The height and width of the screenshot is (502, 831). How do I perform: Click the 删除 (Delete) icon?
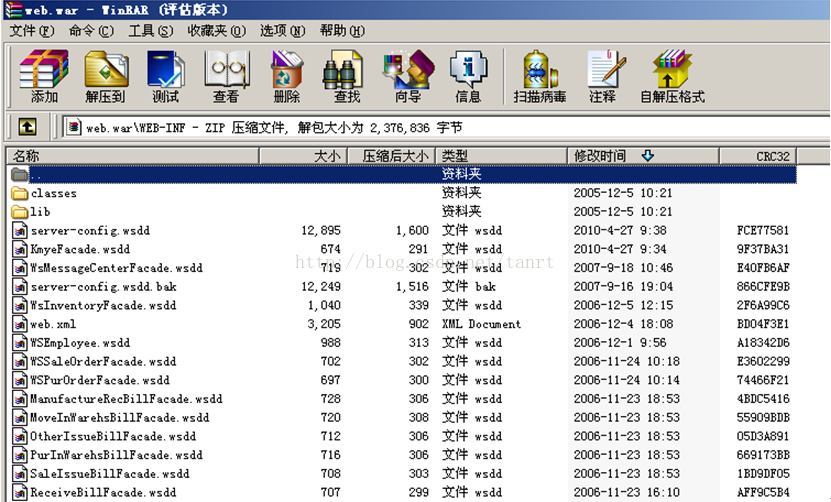pos(287,76)
